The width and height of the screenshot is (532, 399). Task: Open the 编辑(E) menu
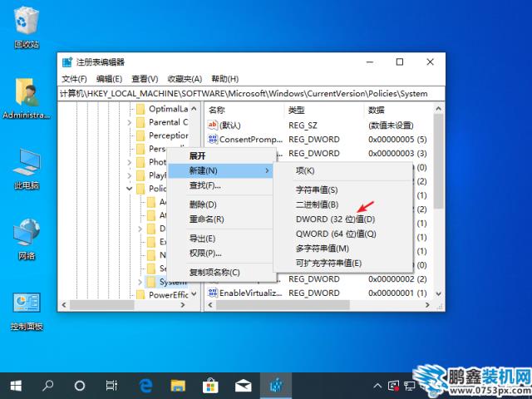coord(109,79)
